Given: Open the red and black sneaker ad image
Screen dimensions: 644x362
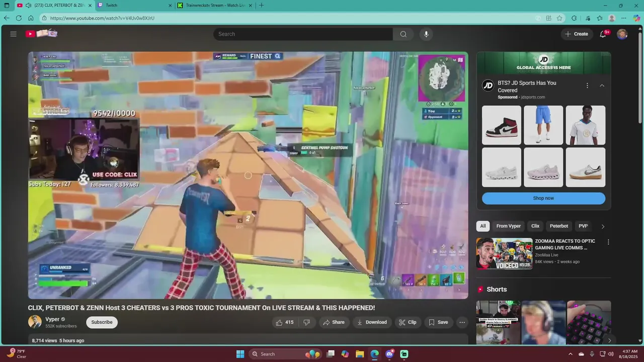Looking at the screenshot, I should tap(502, 125).
